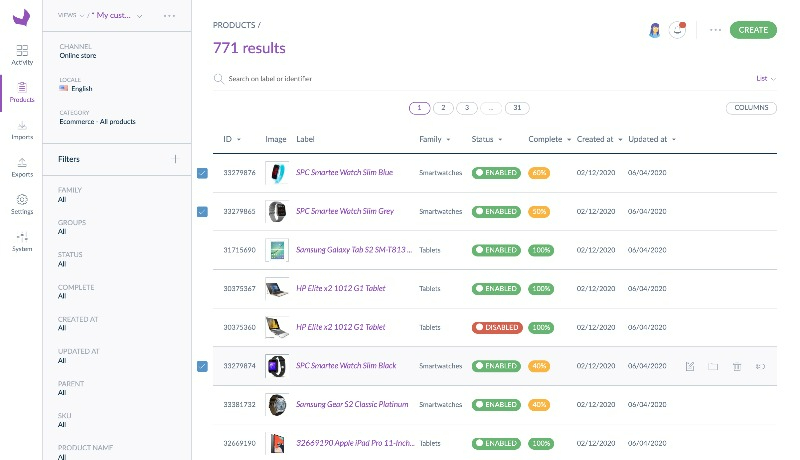Viewport: 800px width, 460px height.
Task: Sort by Family column
Action: click(x=435, y=139)
